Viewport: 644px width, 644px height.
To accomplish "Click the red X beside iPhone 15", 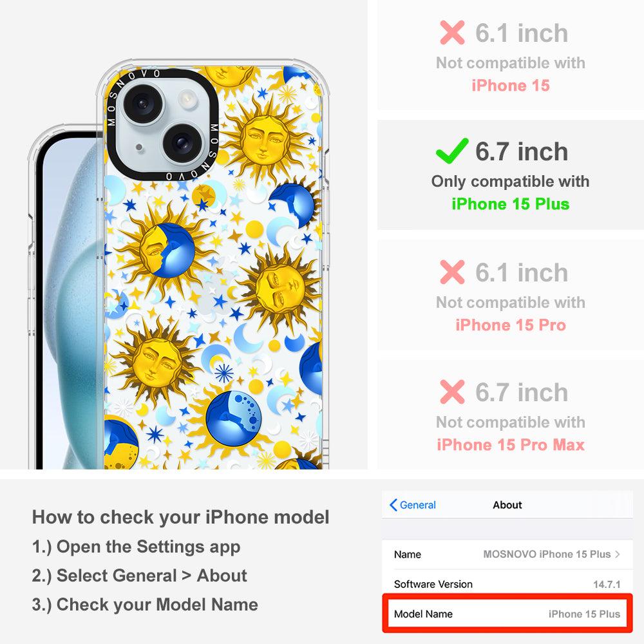I will [452, 32].
